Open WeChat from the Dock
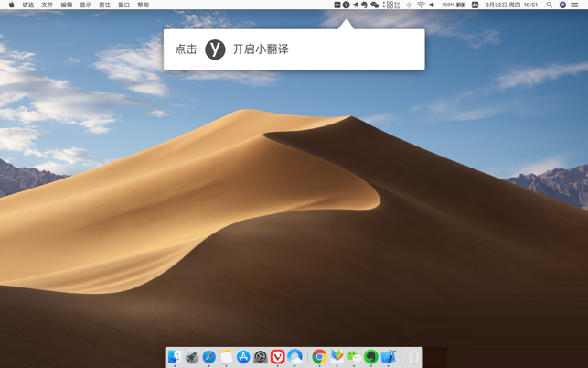The height and width of the screenshot is (368, 588). click(354, 357)
